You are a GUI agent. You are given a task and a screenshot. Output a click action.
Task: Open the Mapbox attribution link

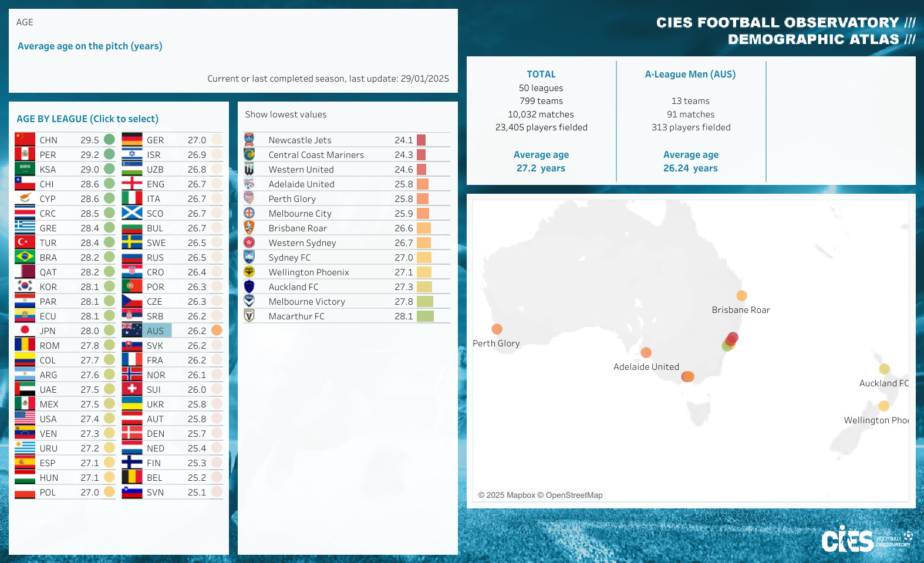507,495
